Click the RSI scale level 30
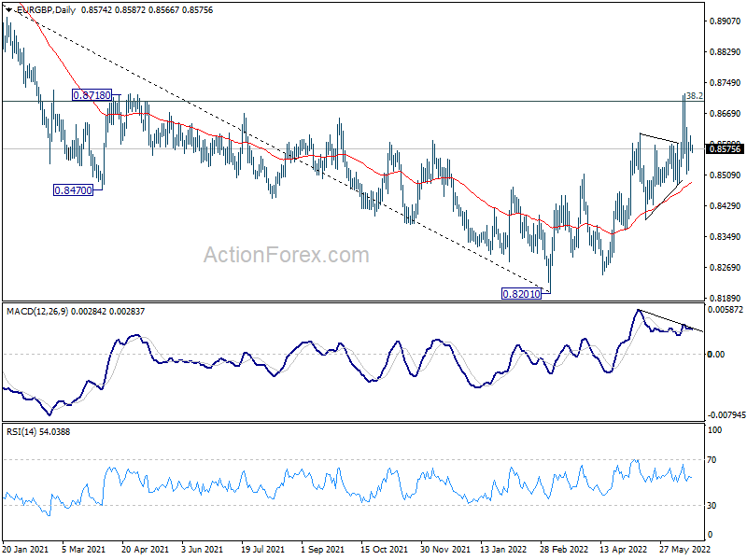 coord(712,506)
